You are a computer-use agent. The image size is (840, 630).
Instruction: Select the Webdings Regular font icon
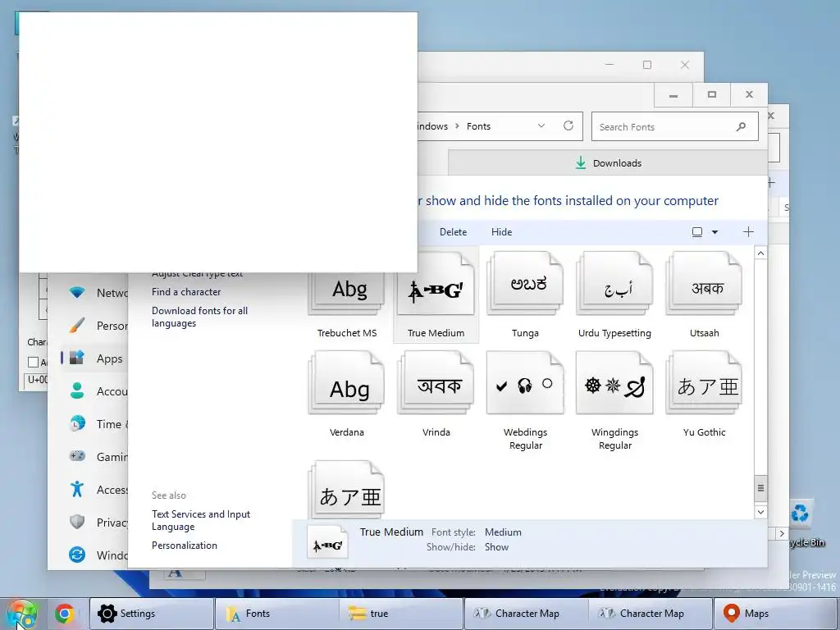click(x=525, y=384)
